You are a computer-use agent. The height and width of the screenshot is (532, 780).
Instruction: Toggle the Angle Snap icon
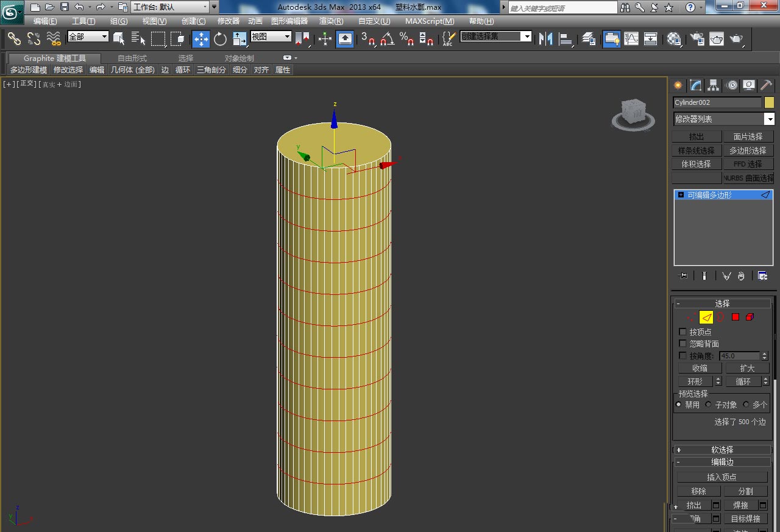pos(387,39)
